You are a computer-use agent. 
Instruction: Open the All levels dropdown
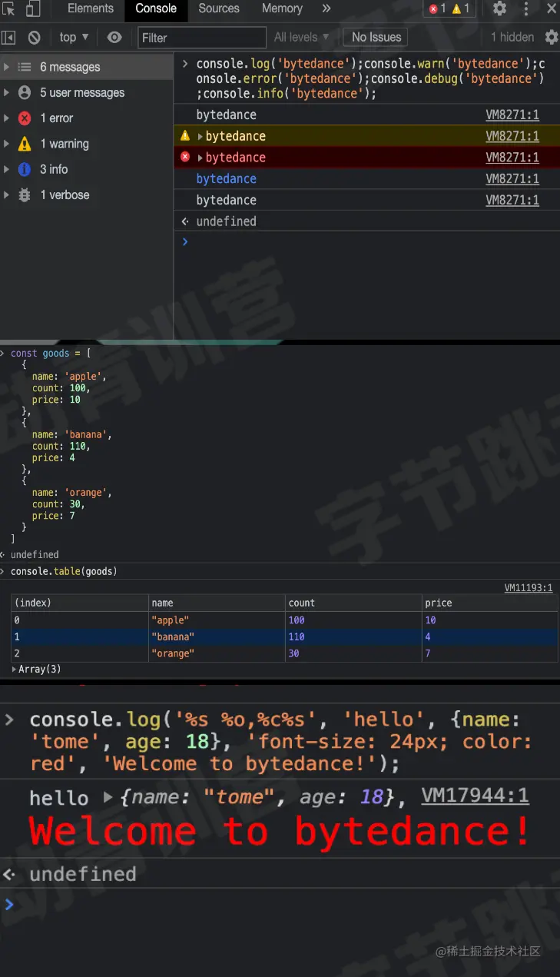(301, 37)
